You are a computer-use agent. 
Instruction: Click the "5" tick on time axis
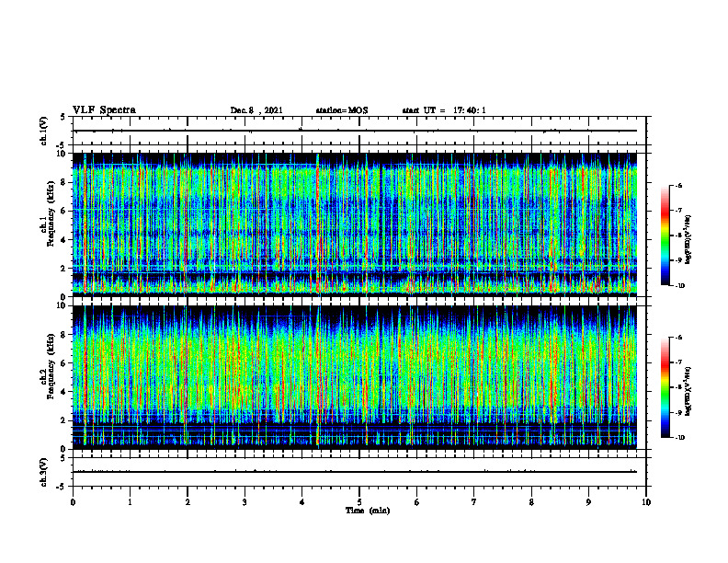click(359, 502)
